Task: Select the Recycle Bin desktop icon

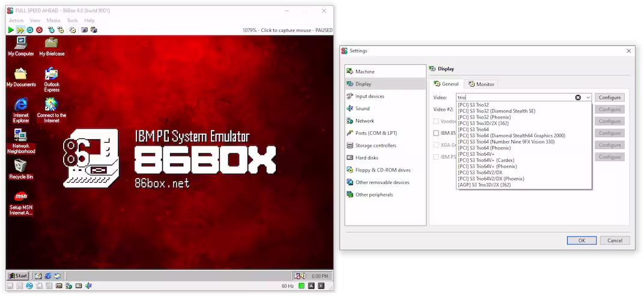Action: (21, 170)
